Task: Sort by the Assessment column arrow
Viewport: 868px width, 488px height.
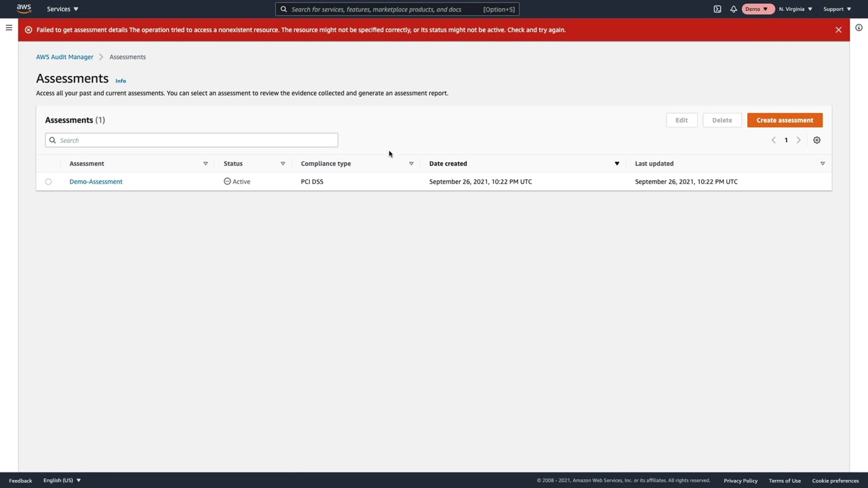Action: [x=205, y=163]
